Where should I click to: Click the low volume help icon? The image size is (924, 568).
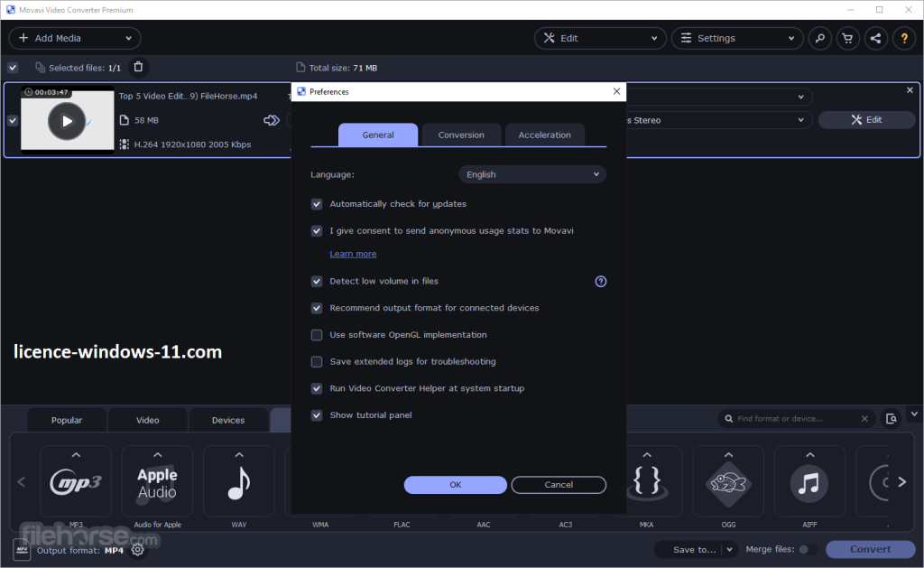click(x=601, y=282)
